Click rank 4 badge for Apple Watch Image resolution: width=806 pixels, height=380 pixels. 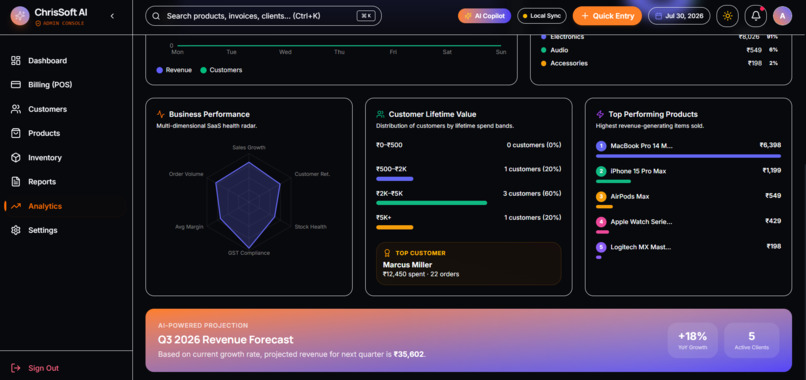(x=601, y=222)
